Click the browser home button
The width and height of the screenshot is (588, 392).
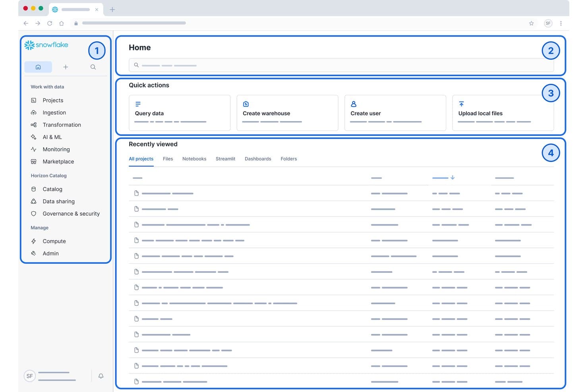coord(62,23)
